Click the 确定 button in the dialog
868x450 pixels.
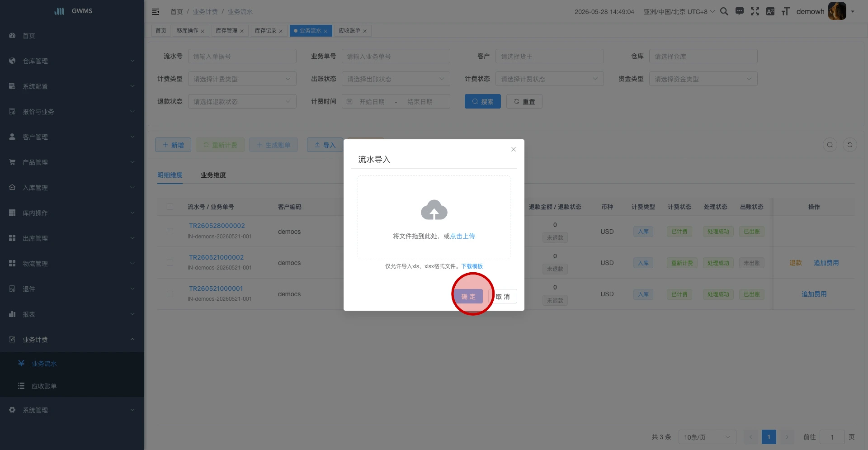pyautogui.click(x=468, y=297)
